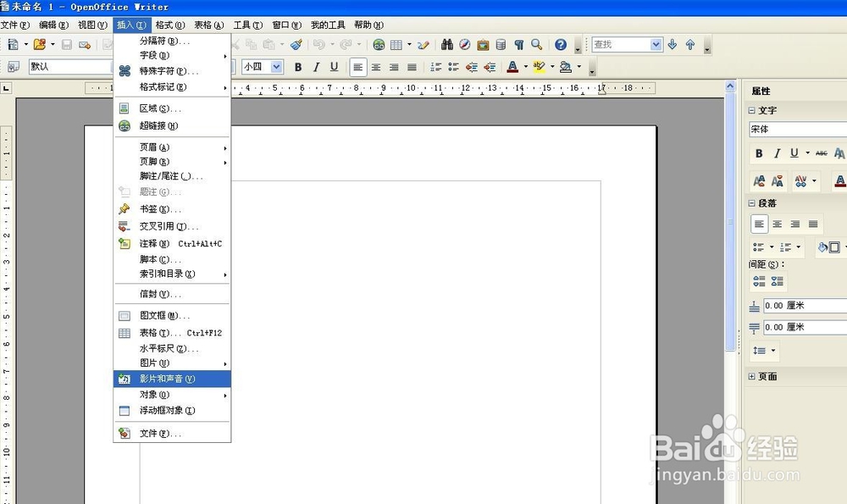
Task: Open the sidebar font name 宋体 box
Action: (798, 129)
